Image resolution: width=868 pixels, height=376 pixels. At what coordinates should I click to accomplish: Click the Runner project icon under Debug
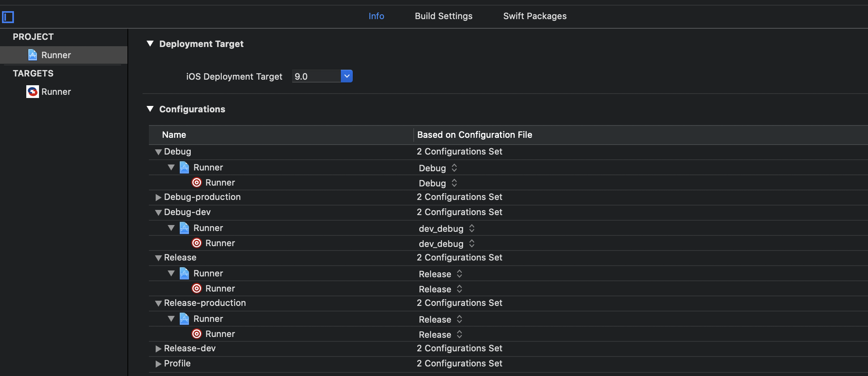pyautogui.click(x=184, y=167)
